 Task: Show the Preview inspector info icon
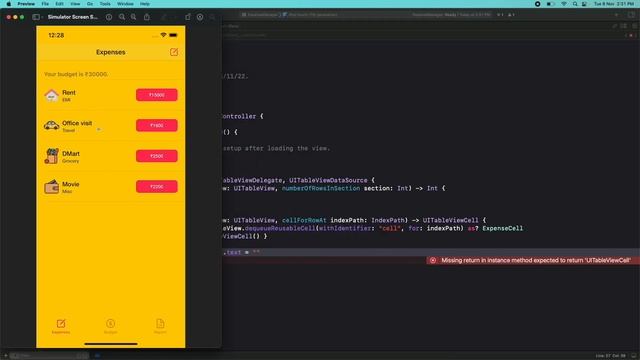click(x=109, y=17)
